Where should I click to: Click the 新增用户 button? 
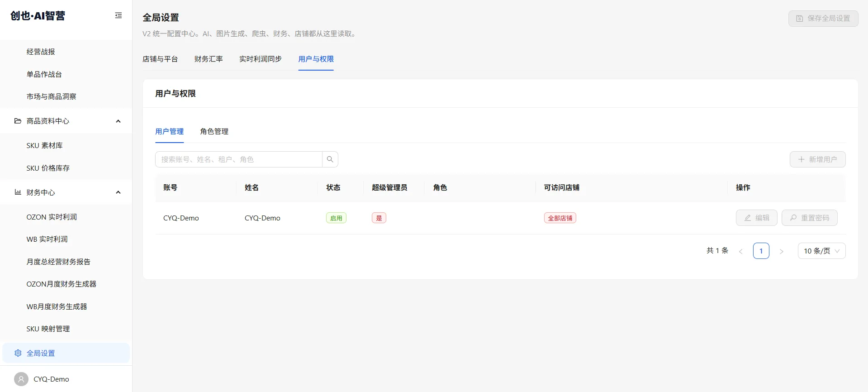(x=818, y=159)
